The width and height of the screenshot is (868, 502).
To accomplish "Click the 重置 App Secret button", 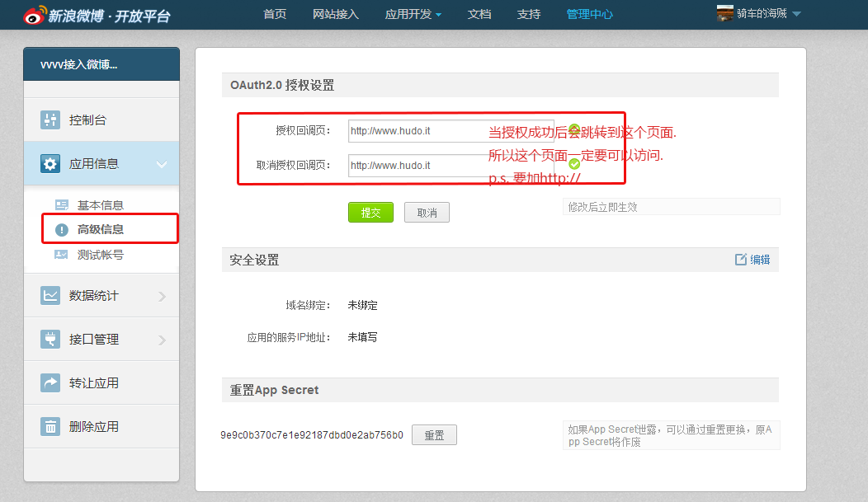I will 435,435.
